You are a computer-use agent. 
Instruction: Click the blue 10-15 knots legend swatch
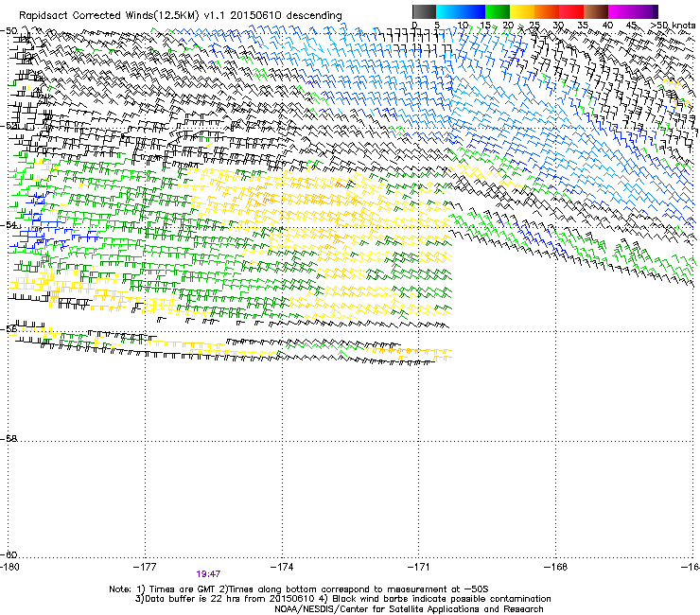pyautogui.click(x=473, y=11)
